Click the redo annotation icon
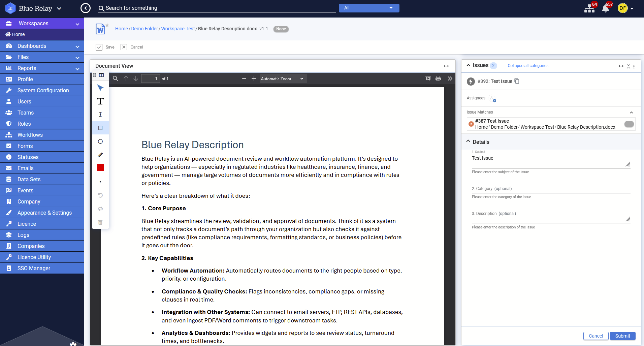The image size is (644, 346). tap(100, 209)
